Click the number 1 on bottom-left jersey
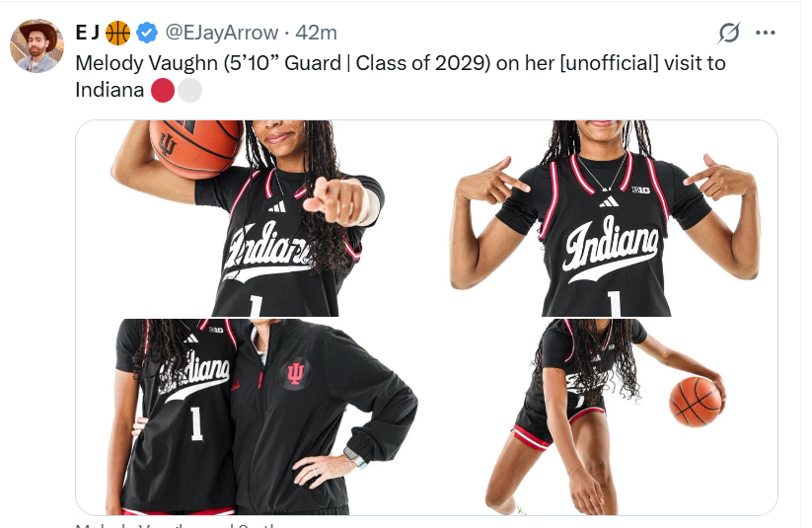This screenshot has height=528, width=812. 195,423
